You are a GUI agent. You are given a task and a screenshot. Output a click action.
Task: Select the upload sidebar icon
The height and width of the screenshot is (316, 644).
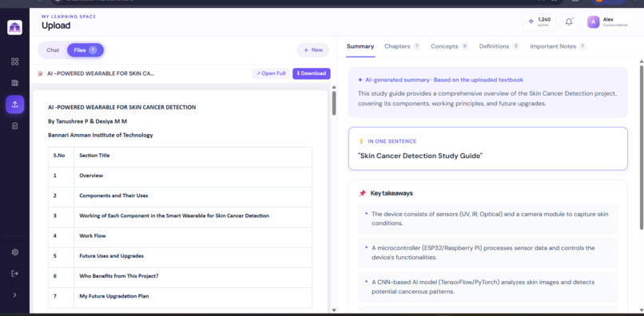tap(15, 105)
